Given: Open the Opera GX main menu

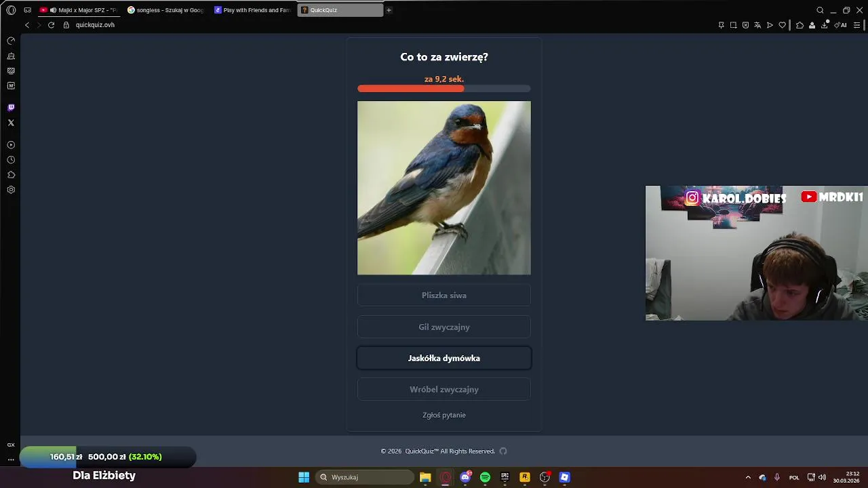Looking at the screenshot, I should click(11, 10).
